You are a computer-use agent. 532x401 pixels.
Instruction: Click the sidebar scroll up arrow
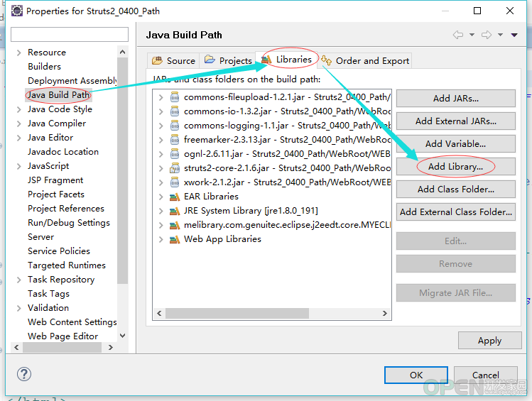pyautogui.click(x=122, y=52)
